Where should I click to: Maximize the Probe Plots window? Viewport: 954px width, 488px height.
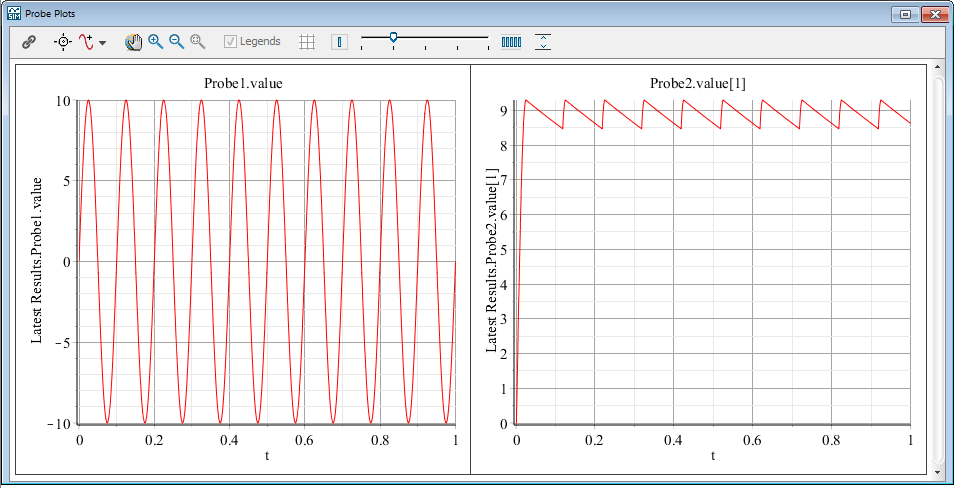pos(906,14)
